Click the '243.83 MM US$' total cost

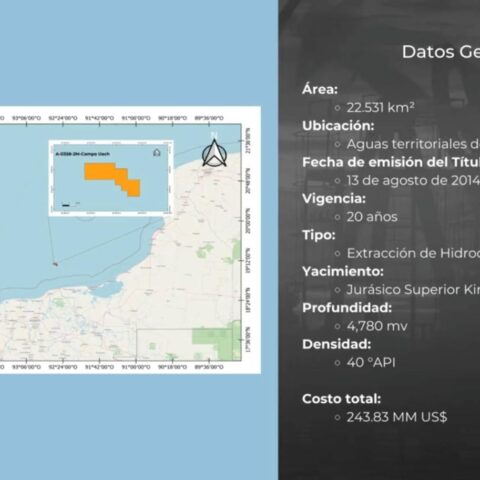point(397,417)
